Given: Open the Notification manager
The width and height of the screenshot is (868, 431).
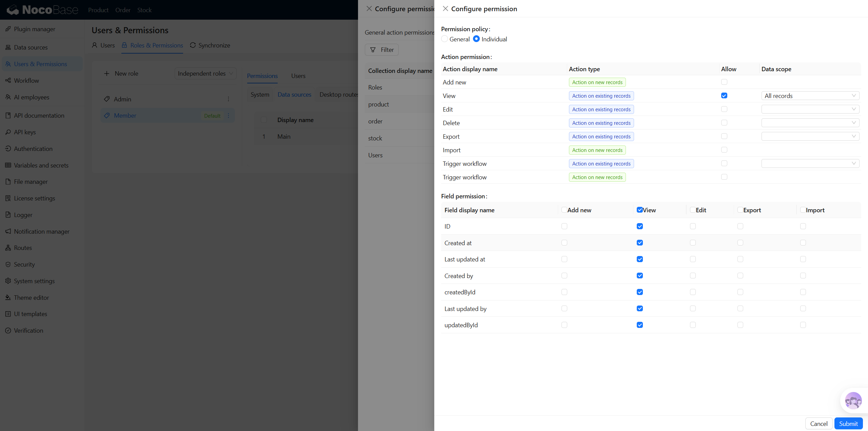Looking at the screenshot, I should point(42,231).
